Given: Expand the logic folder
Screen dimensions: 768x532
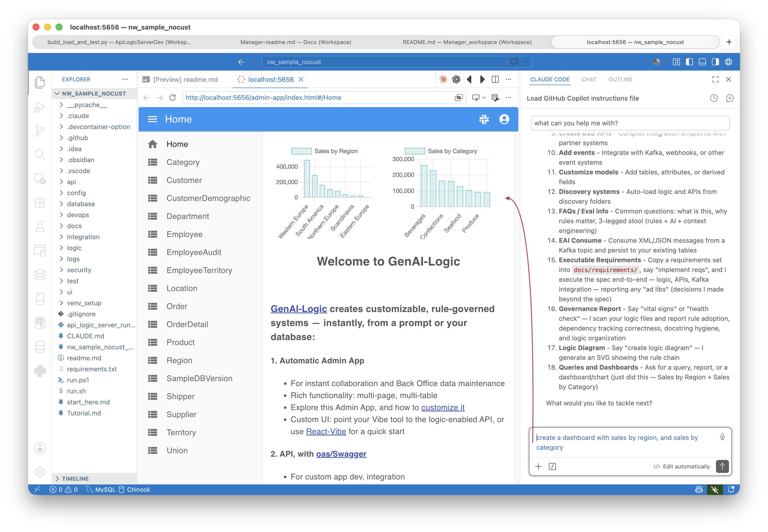Looking at the screenshot, I should pos(74,248).
